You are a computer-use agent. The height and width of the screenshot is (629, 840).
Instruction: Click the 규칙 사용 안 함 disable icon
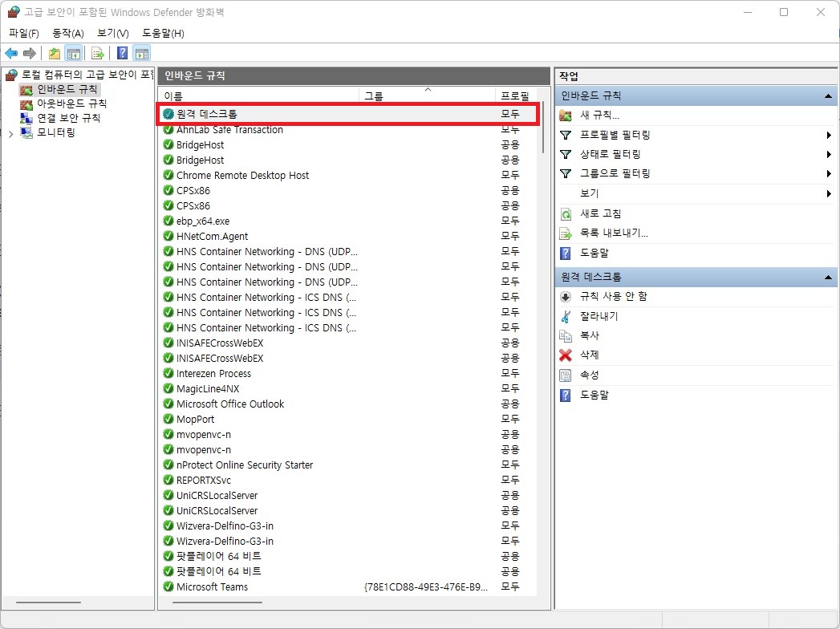(565, 296)
